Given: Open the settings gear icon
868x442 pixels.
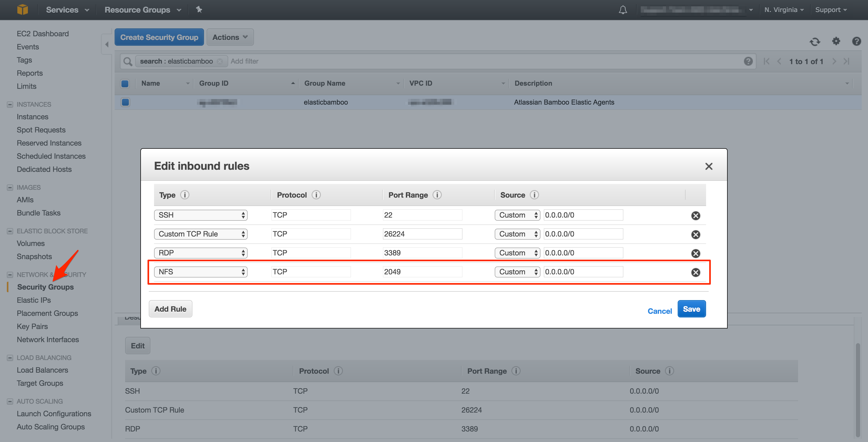Looking at the screenshot, I should [x=836, y=41].
